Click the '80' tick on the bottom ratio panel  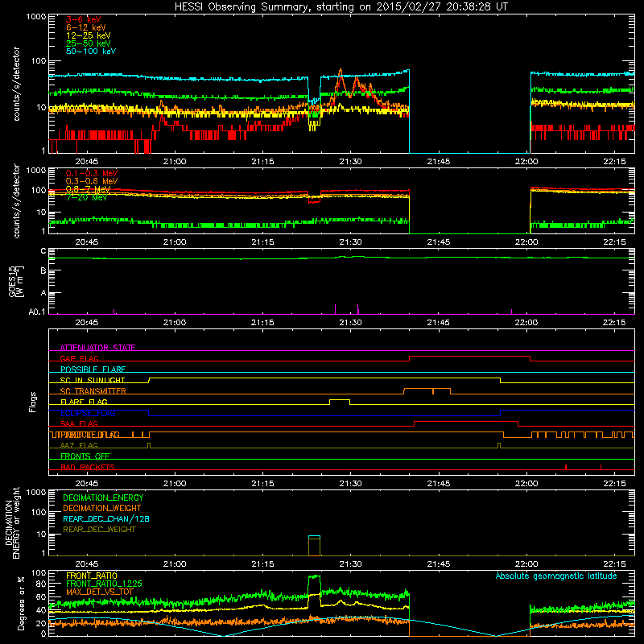41,584
